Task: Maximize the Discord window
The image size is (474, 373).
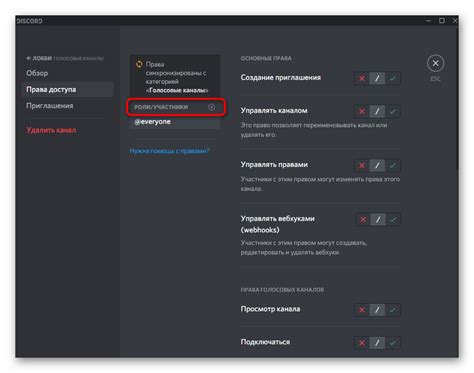Action: click(x=442, y=21)
